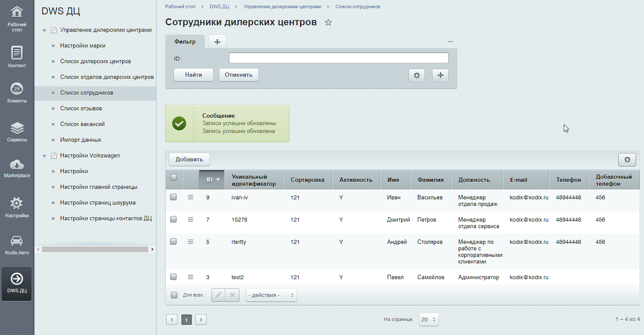Sort by Фамилия column header
Viewport: 644px width, 335px height.
pos(431,180)
